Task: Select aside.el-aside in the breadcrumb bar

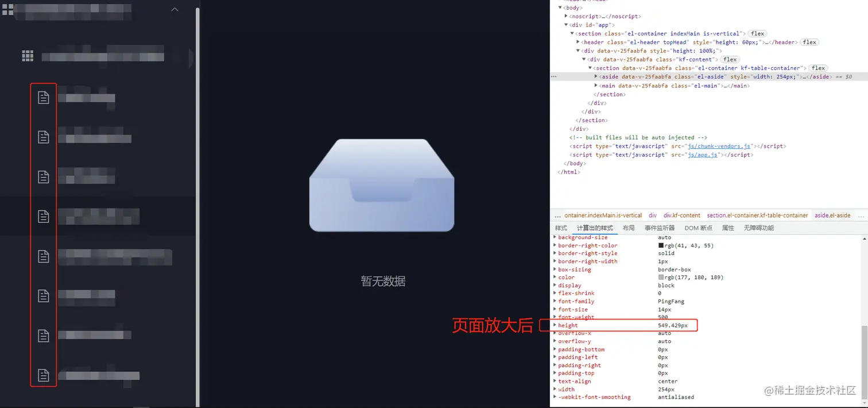Action: [x=832, y=215]
